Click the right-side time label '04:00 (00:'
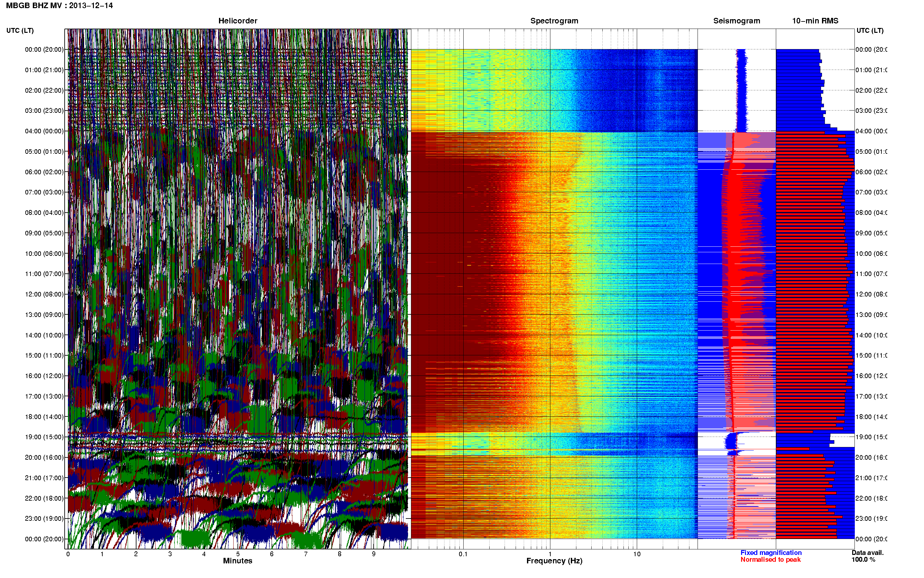924x578 pixels. click(x=871, y=131)
